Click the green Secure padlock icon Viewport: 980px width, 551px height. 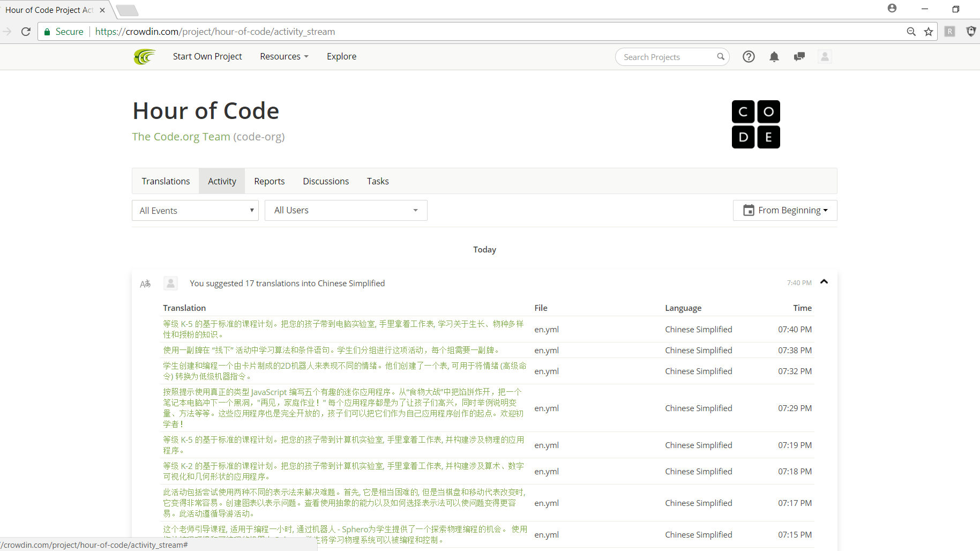[x=47, y=32]
